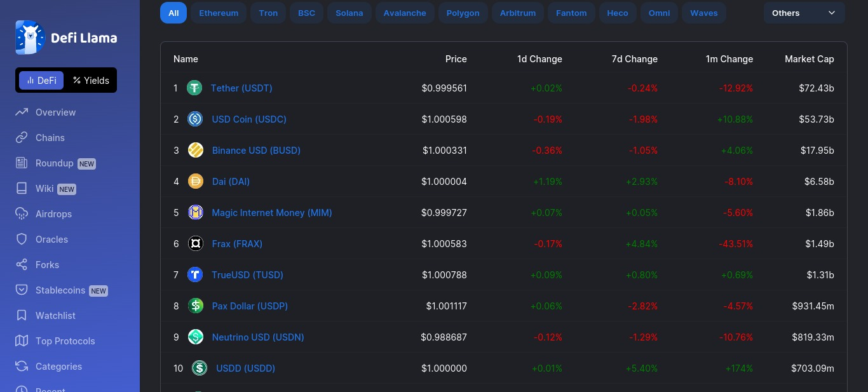Filter by Avalanche chain
This screenshot has width=868, height=392.
[405, 13]
